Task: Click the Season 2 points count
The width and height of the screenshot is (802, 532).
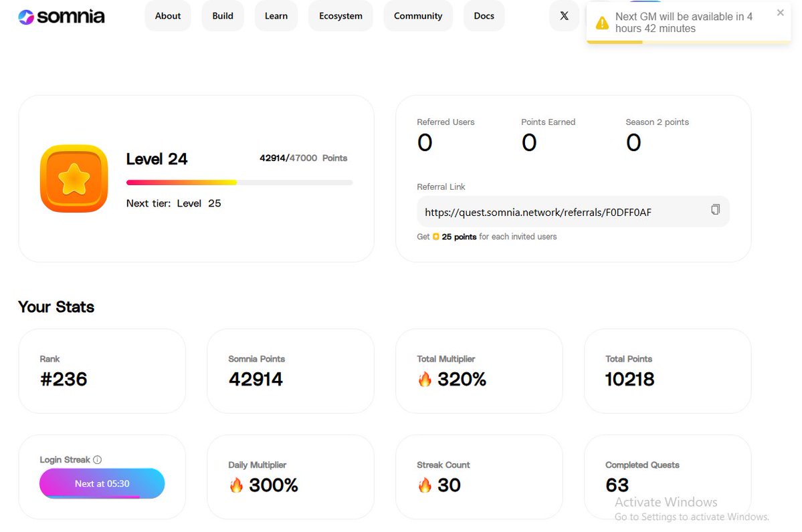Action: click(633, 142)
